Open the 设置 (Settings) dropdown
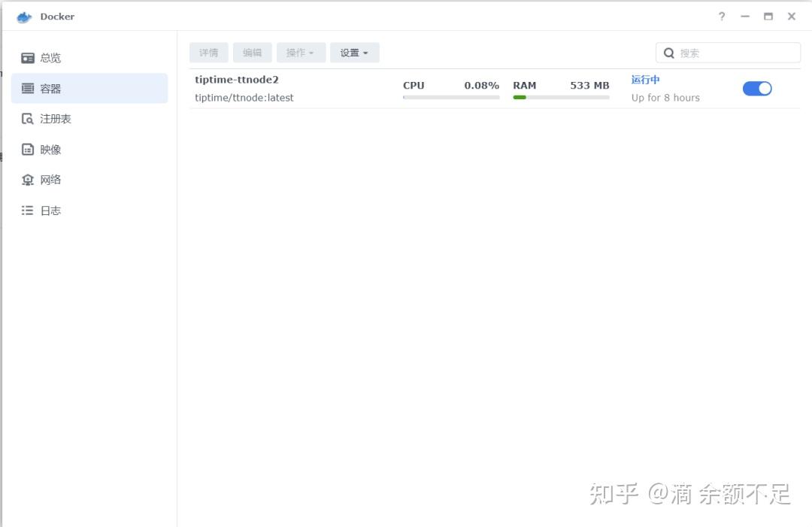The image size is (812, 527). (354, 53)
